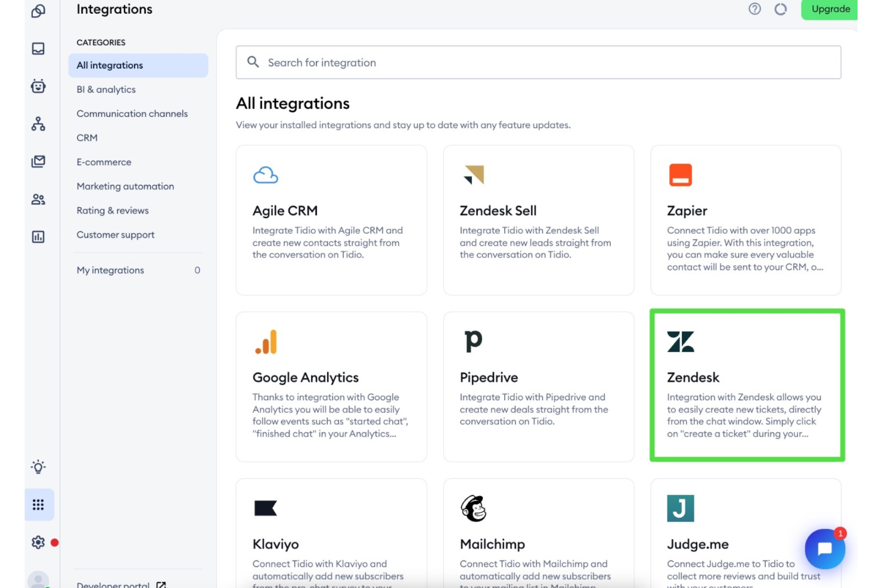Select the Communication channels category
The image size is (882, 588).
click(x=132, y=114)
